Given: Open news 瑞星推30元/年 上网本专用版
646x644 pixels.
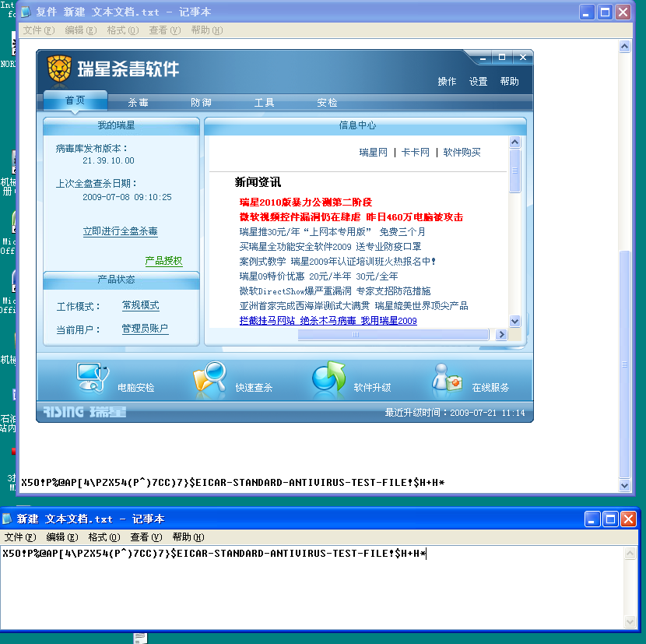Looking at the screenshot, I should click(332, 232).
